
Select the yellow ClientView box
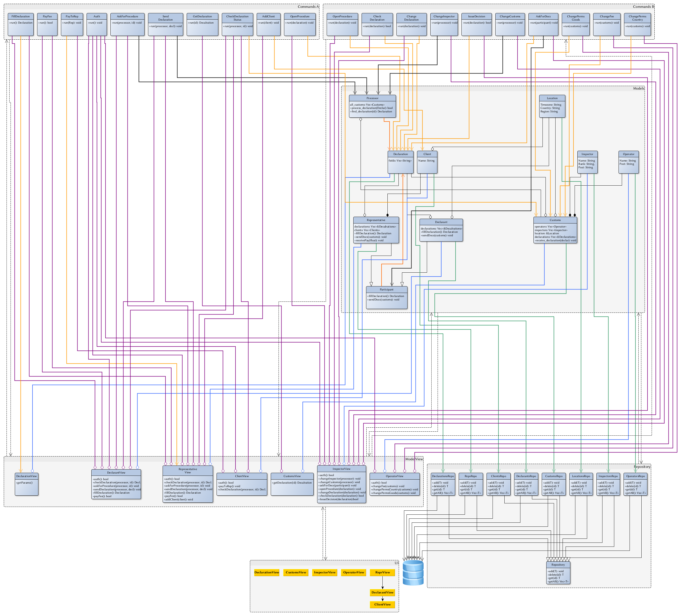[382, 604]
